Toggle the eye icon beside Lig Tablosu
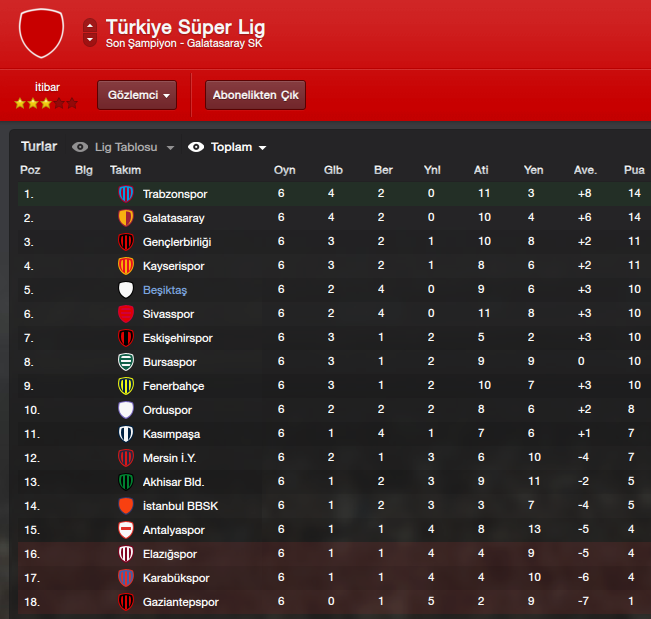Screen dimensions: 651x619 pos(80,147)
